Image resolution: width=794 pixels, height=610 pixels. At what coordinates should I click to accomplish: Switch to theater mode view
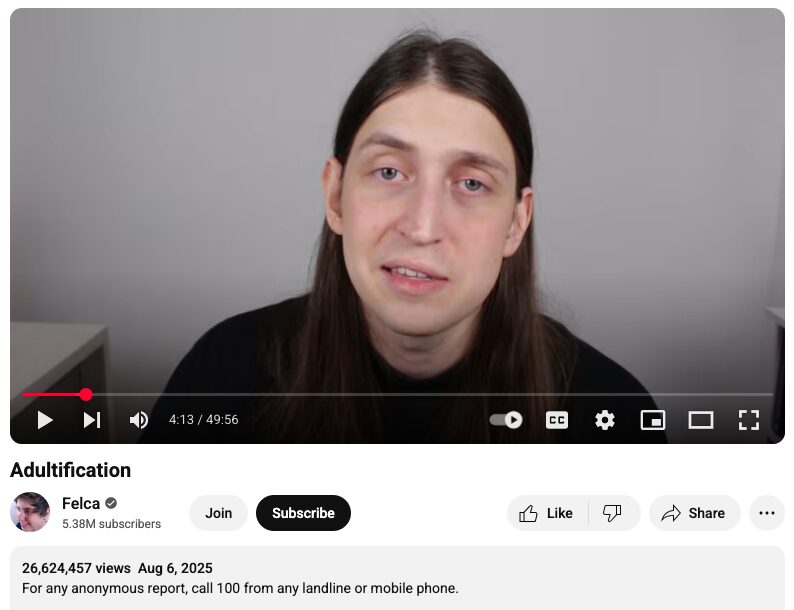(x=701, y=420)
